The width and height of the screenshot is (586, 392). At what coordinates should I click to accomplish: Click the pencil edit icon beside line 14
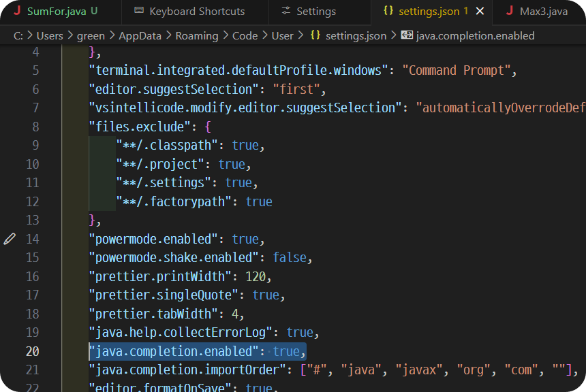pyautogui.click(x=10, y=239)
